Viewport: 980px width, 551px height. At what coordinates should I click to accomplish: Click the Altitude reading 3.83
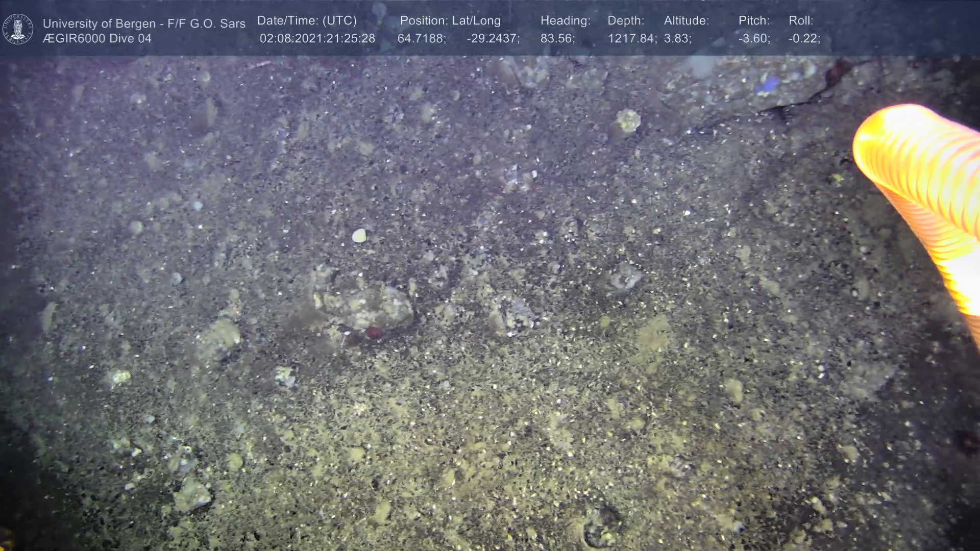[x=677, y=39]
